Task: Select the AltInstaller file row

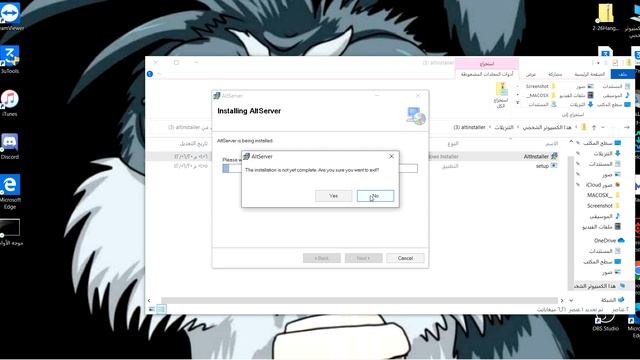Action: (x=352, y=156)
